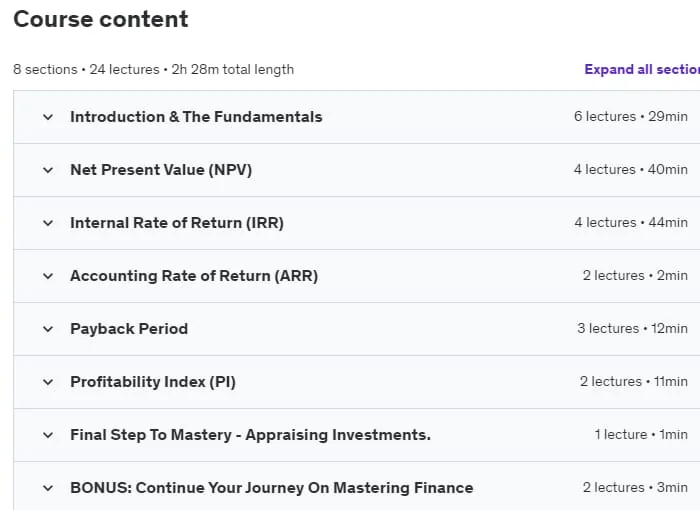Click Expand all sections link
The height and width of the screenshot is (510, 700).
(642, 69)
